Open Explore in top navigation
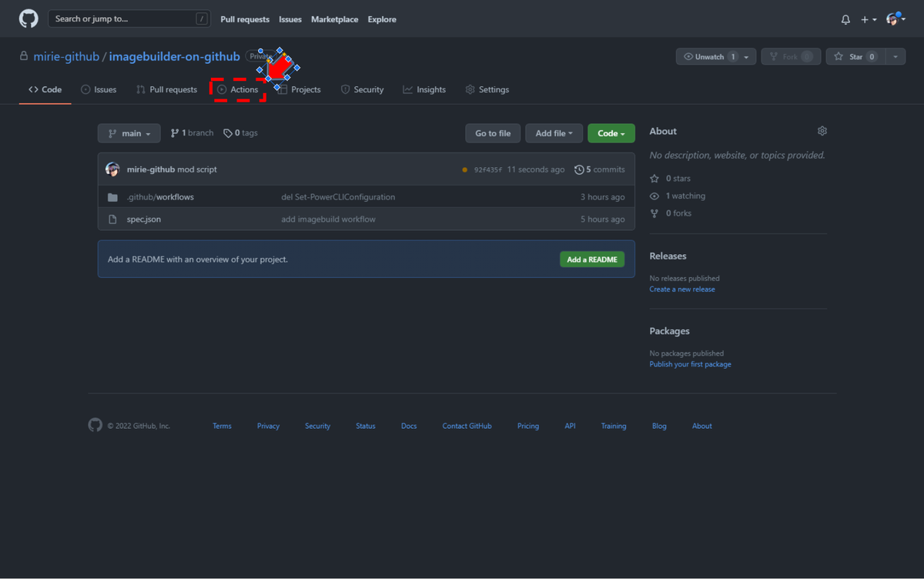This screenshot has width=924, height=579. click(x=382, y=19)
